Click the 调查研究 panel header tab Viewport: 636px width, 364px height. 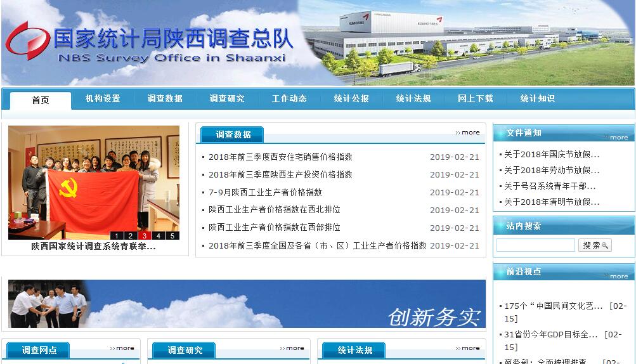pos(184,350)
